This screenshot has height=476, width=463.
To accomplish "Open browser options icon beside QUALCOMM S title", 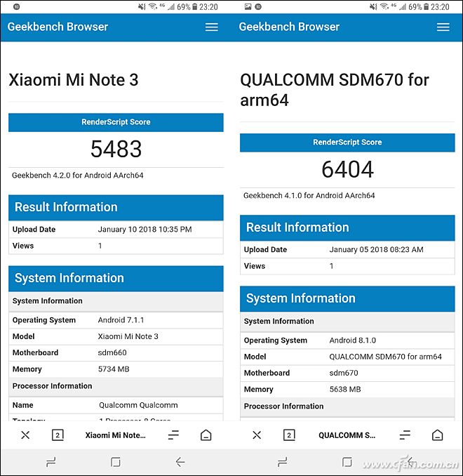I will (405, 435).
